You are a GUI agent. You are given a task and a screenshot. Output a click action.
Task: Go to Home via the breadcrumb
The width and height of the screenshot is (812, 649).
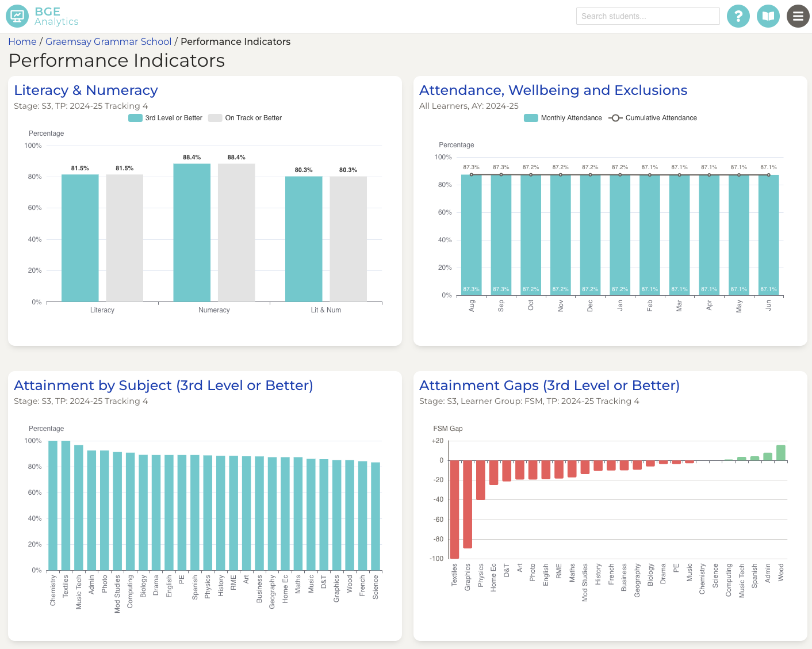point(22,41)
